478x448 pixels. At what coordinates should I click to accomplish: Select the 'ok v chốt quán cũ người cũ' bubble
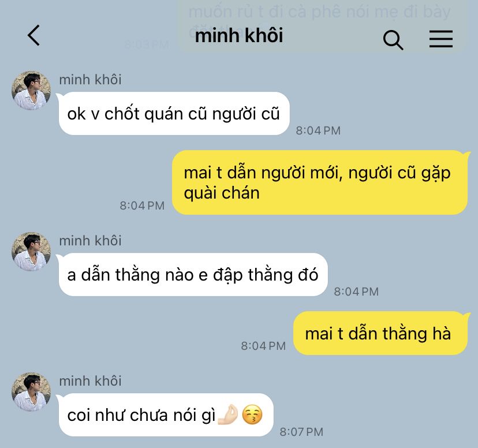pos(174,113)
